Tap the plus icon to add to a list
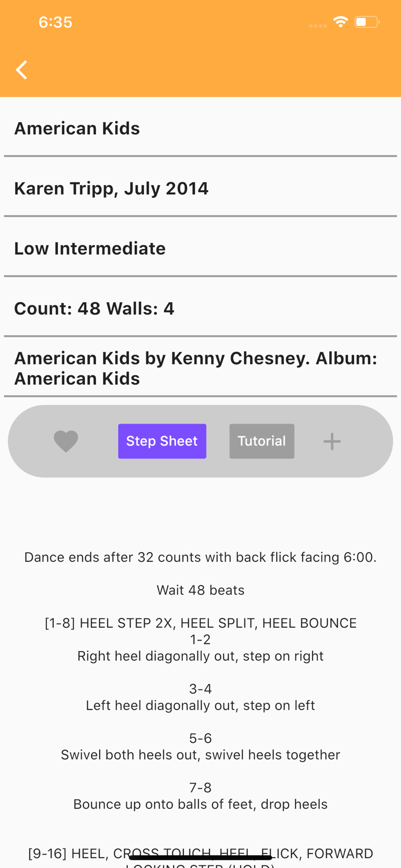 click(x=332, y=441)
